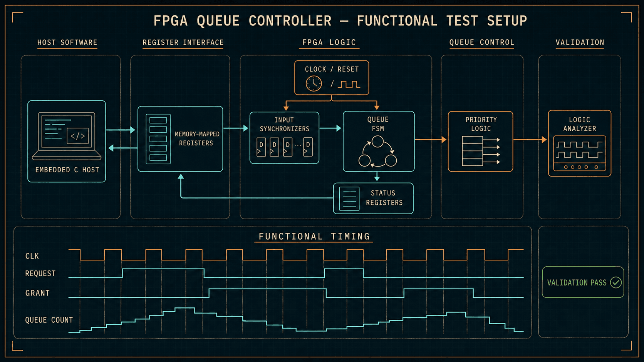This screenshot has width=644, height=362.
Task: Click the arrow from Priority Logic to Logic Analyzer
Action: [x=530, y=139]
